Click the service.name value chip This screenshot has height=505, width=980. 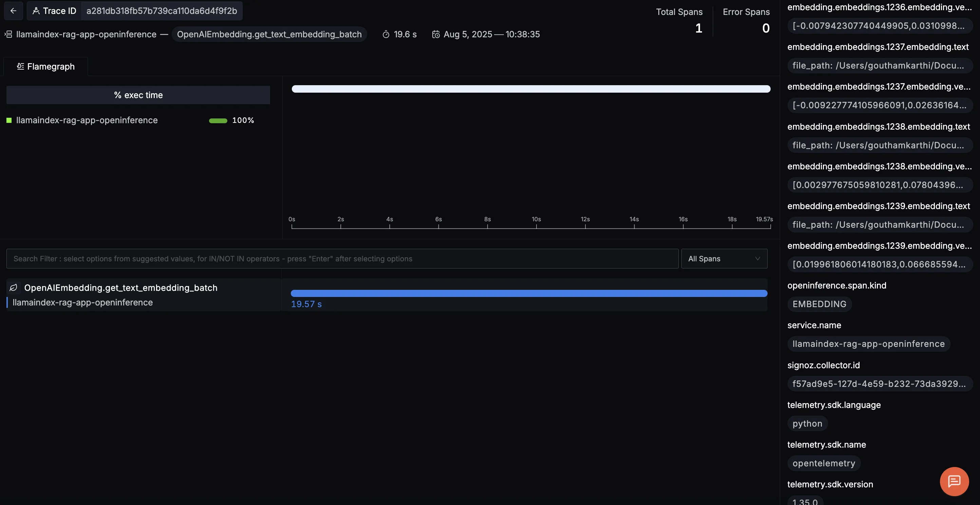(x=869, y=344)
